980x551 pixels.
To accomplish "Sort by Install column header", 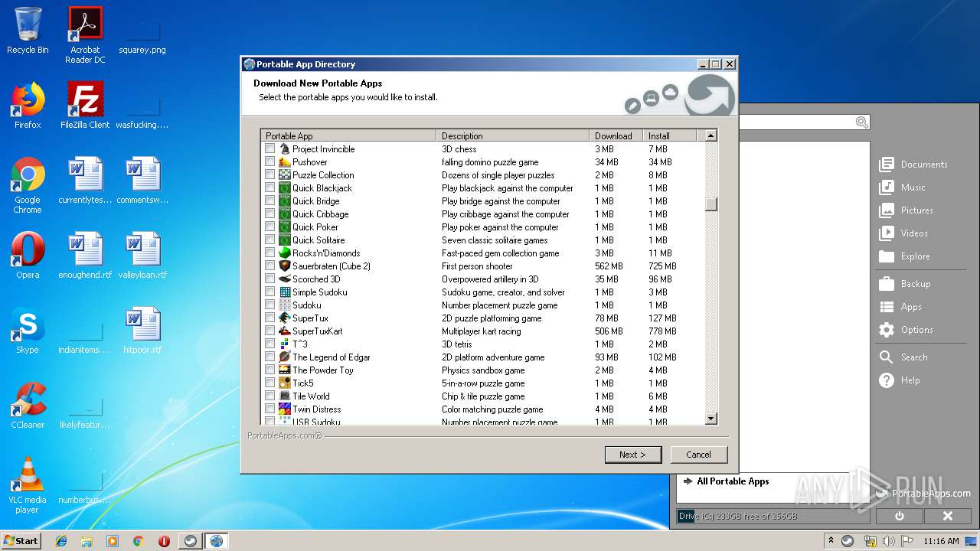I will coord(670,135).
